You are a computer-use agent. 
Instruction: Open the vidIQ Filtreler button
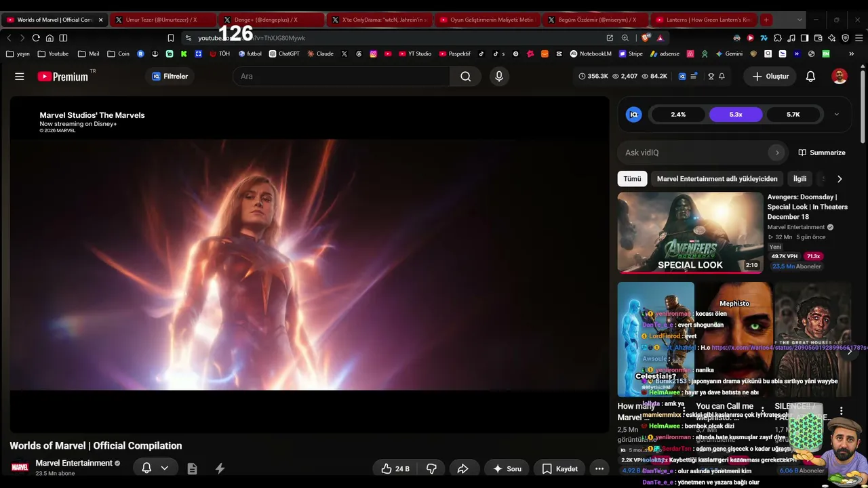coord(170,77)
